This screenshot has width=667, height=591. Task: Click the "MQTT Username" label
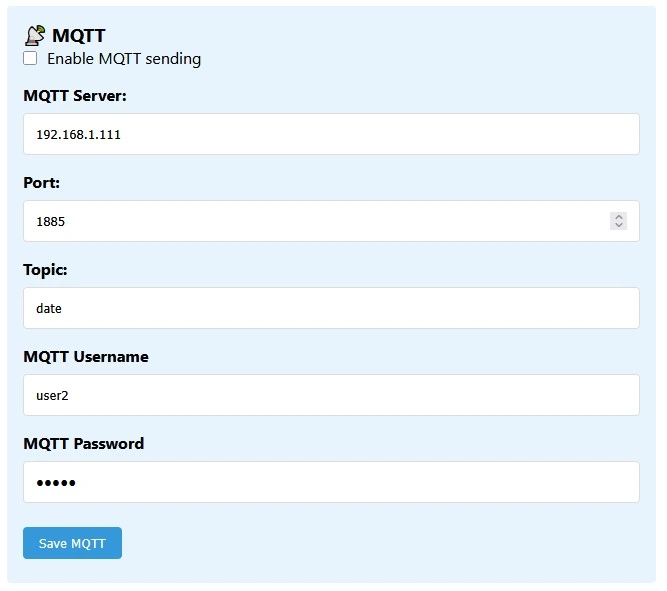86,357
